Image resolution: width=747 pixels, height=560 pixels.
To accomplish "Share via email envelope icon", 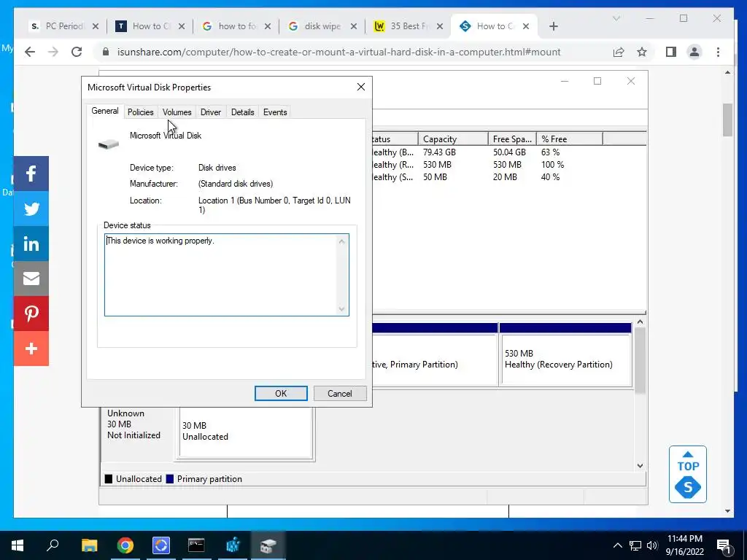I will click(31, 279).
